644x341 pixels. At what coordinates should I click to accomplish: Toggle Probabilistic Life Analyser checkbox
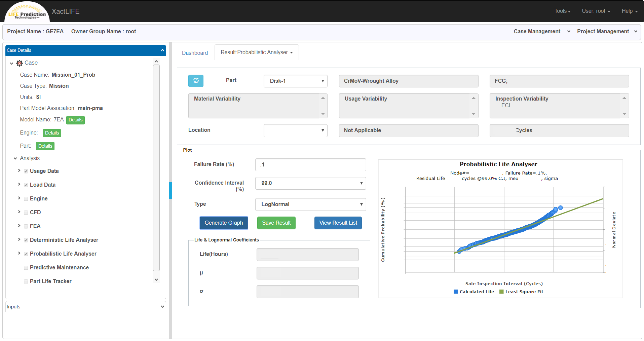click(26, 254)
